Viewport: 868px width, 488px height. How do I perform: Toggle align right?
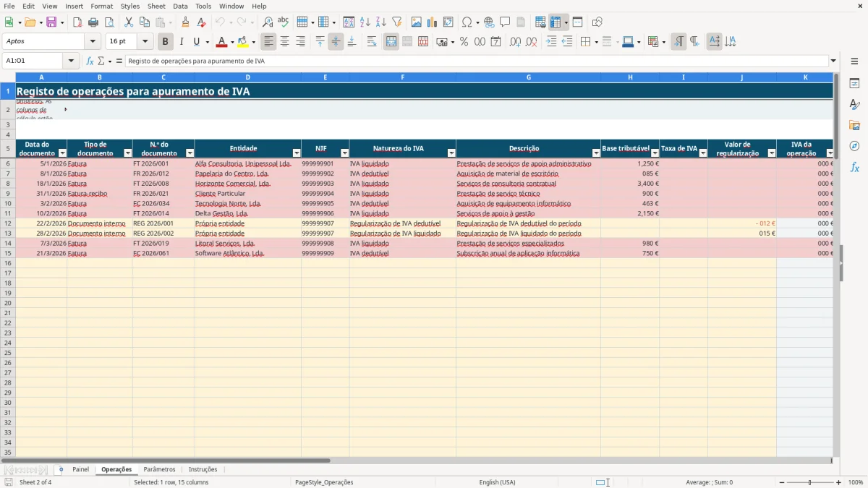[x=300, y=42]
